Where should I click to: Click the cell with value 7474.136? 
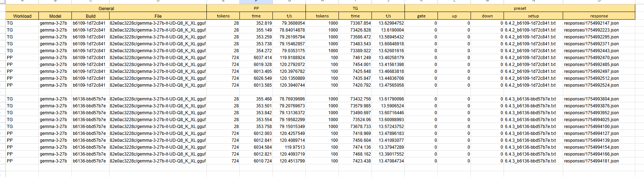click(x=355, y=147)
